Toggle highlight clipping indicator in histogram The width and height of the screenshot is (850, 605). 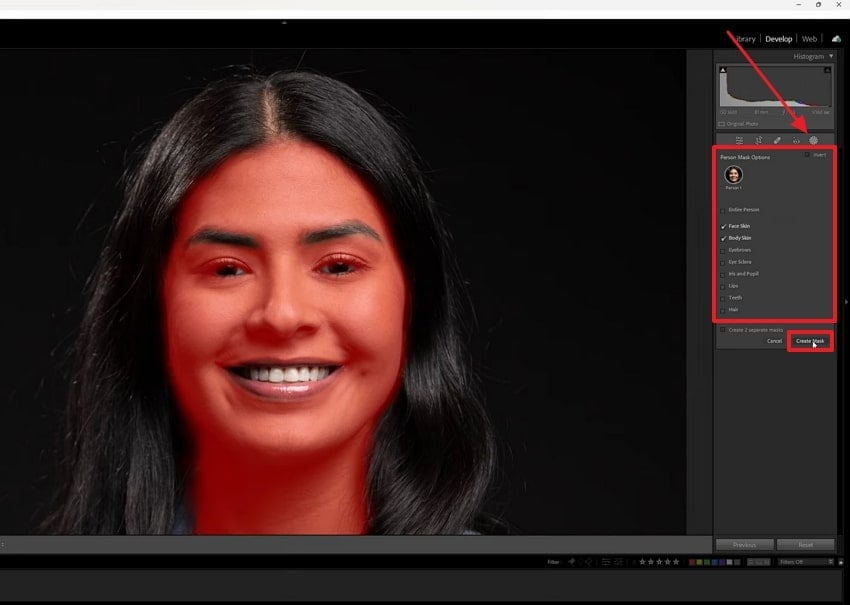827,70
